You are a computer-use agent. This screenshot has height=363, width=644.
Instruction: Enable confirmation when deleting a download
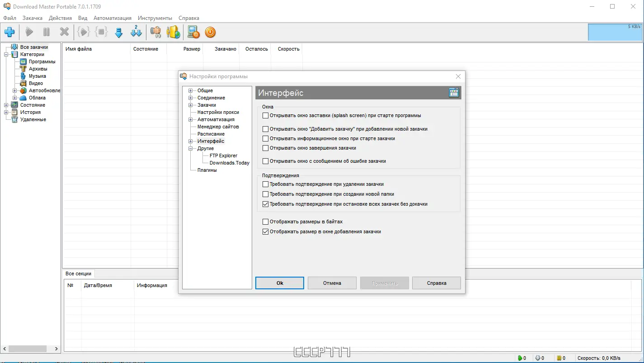coord(265,184)
